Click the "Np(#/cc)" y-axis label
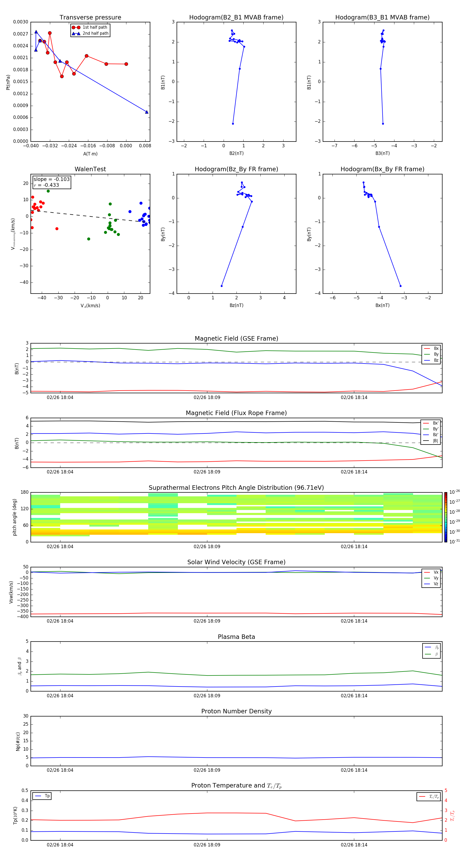This screenshot has width=473, height=868. pos(18,741)
